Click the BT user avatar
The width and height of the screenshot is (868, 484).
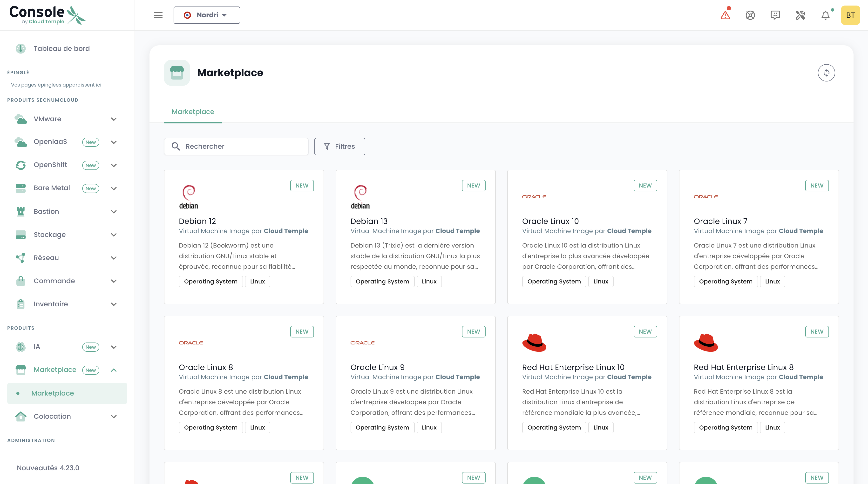(850, 15)
